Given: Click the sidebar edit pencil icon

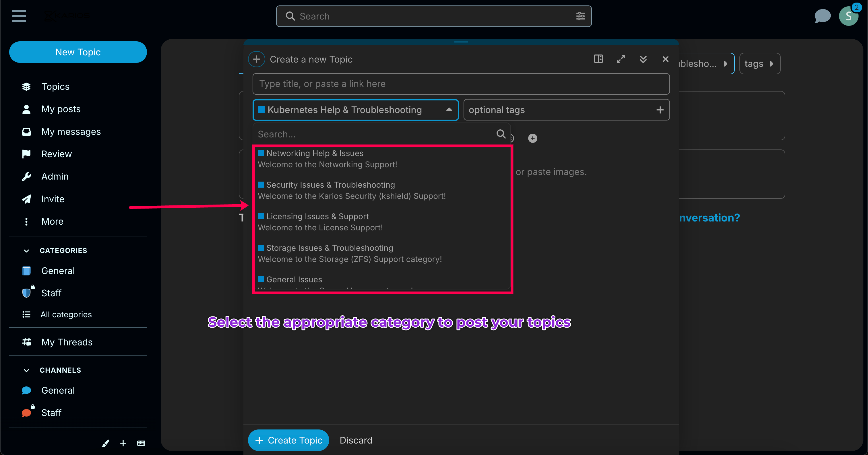Looking at the screenshot, I should 105,443.
